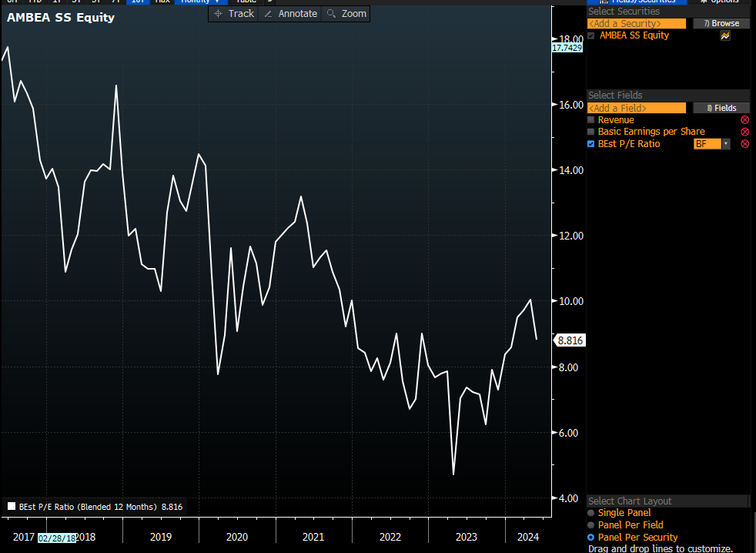Click the 10.00 y-axis label
Image resolution: width=756 pixels, height=553 pixels.
571,301
